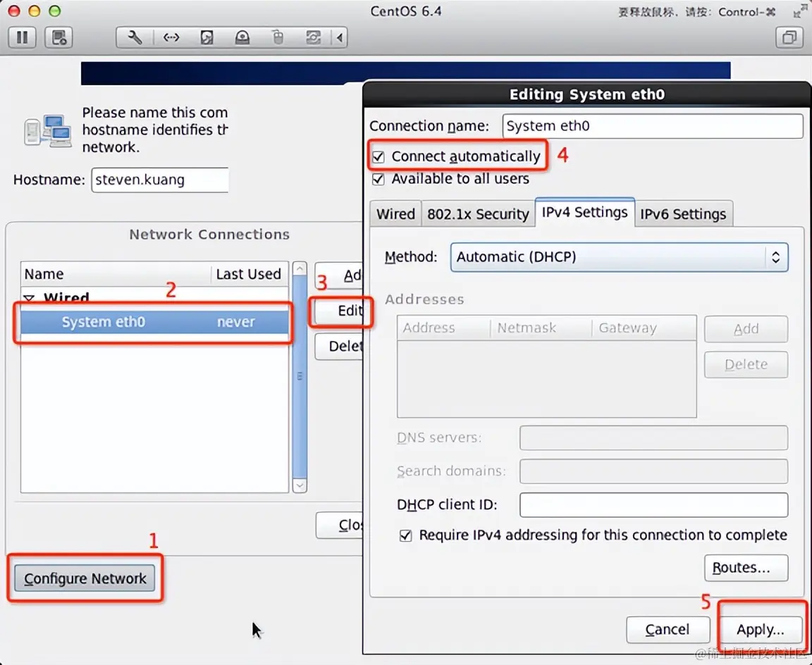Select the IPv4 Settings tab
This screenshot has width=812, height=665.
point(584,212)
